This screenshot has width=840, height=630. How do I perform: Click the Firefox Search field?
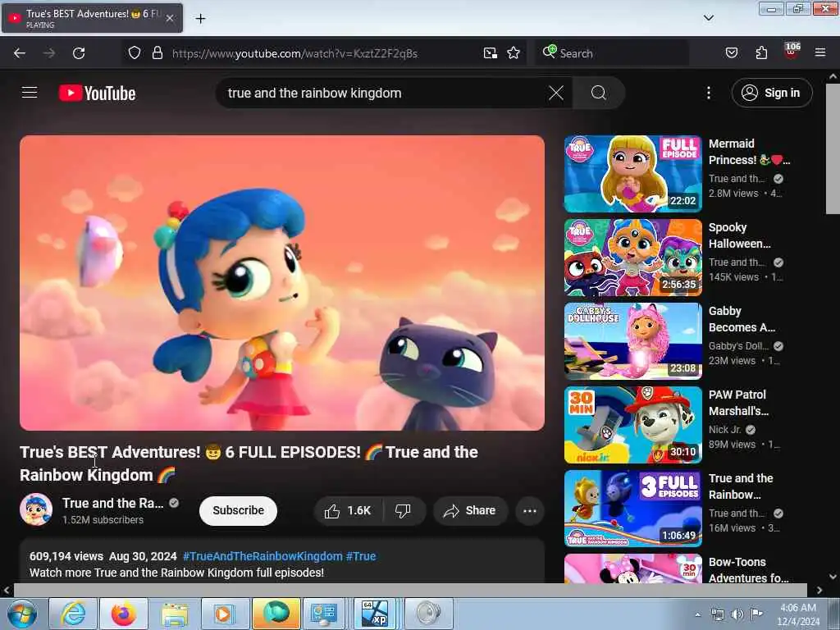pos(612,53)
